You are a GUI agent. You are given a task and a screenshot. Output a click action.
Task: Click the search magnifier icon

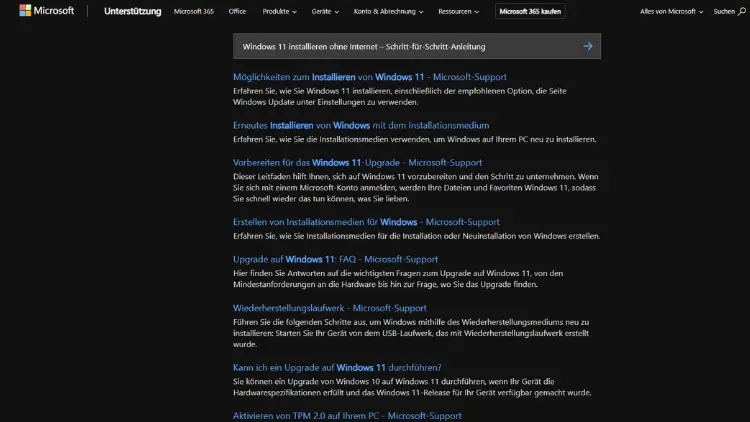coord(741,11)
